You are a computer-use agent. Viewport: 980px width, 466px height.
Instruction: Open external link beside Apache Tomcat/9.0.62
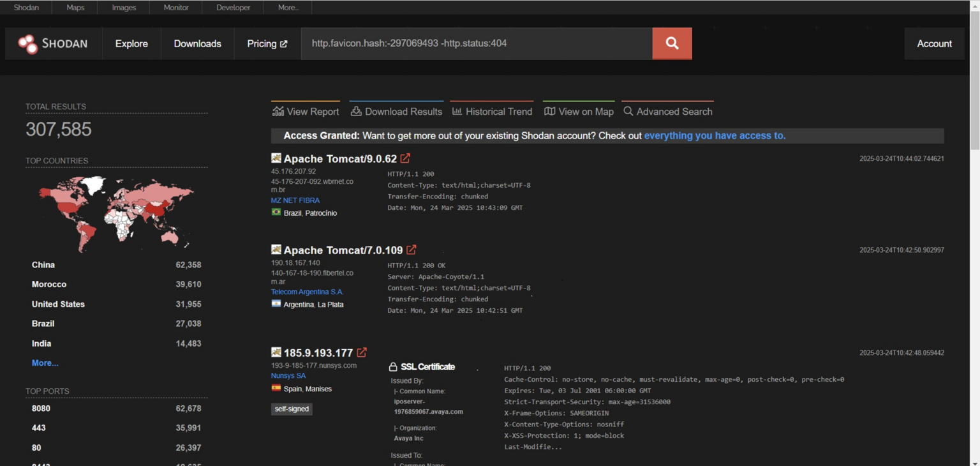tap(405, 158)
